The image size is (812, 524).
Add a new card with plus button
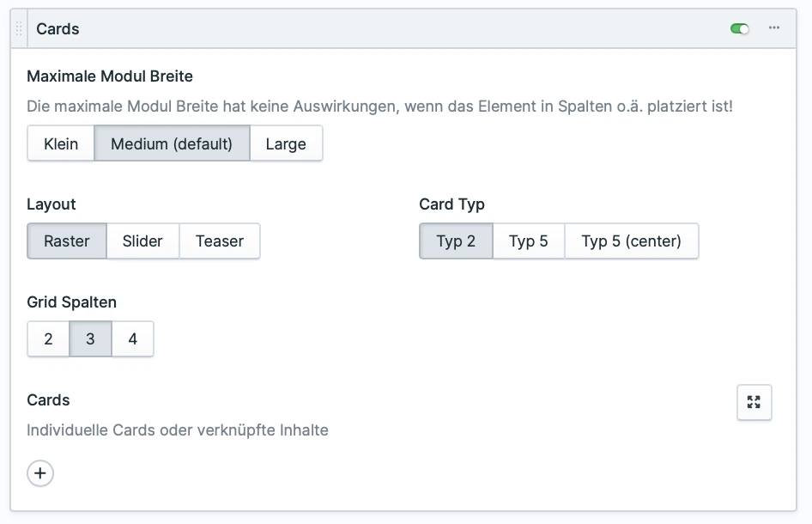40,473
